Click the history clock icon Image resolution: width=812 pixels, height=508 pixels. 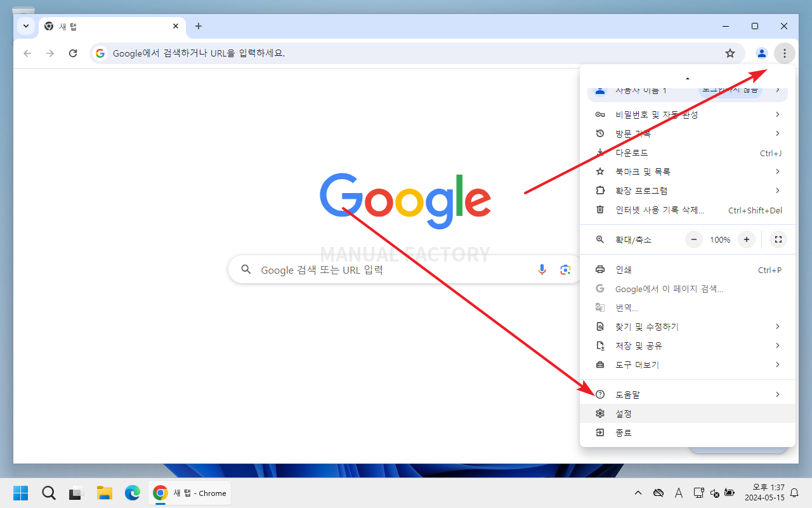click(600, 133)
